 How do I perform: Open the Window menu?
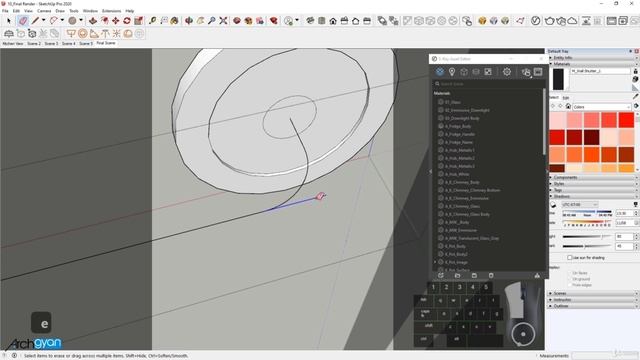90,11
